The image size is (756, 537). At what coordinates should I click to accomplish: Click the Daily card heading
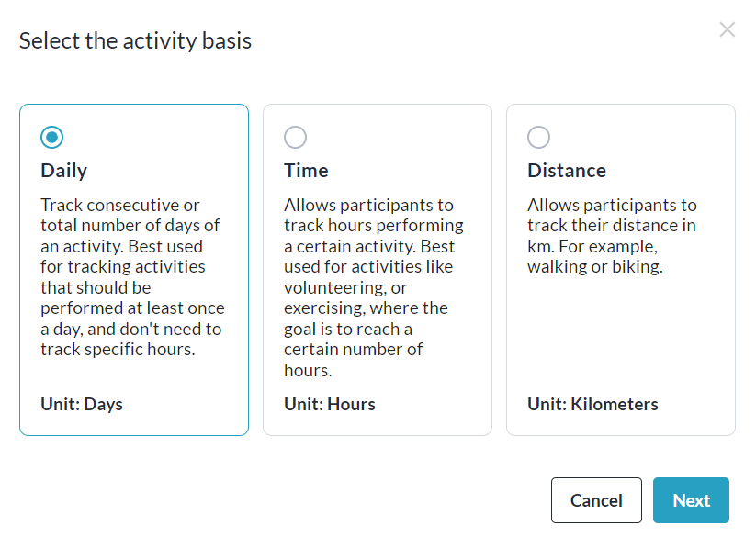point(64,171)
